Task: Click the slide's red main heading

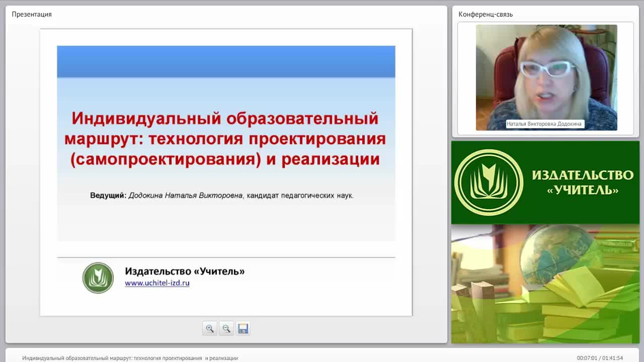Action: pos(225,139)
